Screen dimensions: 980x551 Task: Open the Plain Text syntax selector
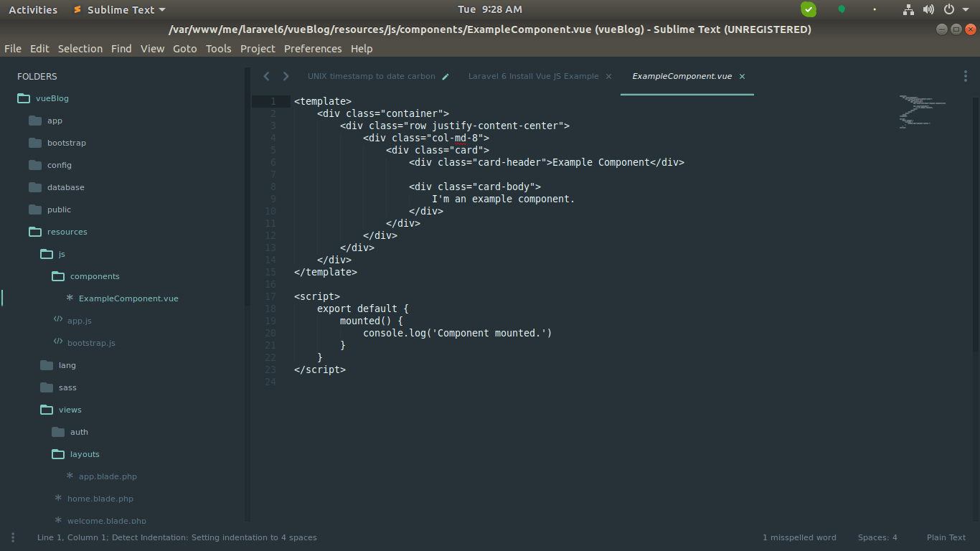(946, 537)
